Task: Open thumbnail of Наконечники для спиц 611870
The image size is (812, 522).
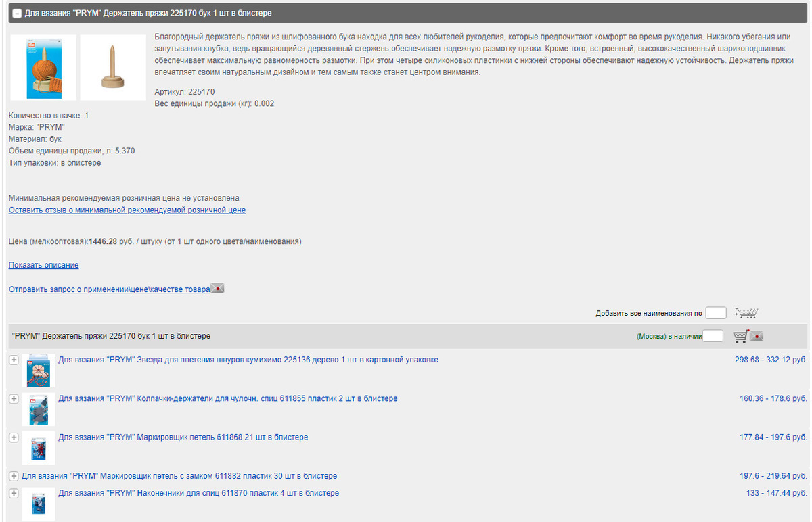Action: [x=39, y=504]
